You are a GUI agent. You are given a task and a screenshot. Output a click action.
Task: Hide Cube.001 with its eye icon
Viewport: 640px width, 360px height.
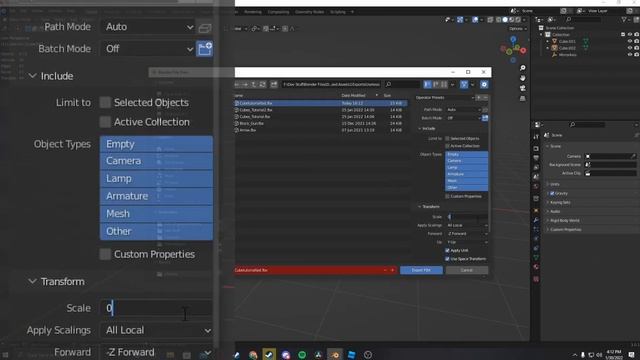(x=630, y=41)
